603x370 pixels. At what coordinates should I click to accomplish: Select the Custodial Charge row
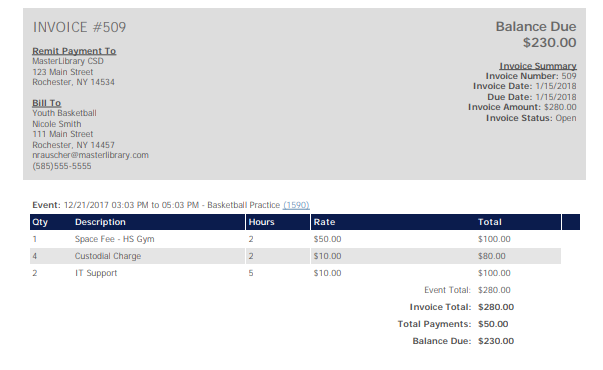tap(295, 256)
